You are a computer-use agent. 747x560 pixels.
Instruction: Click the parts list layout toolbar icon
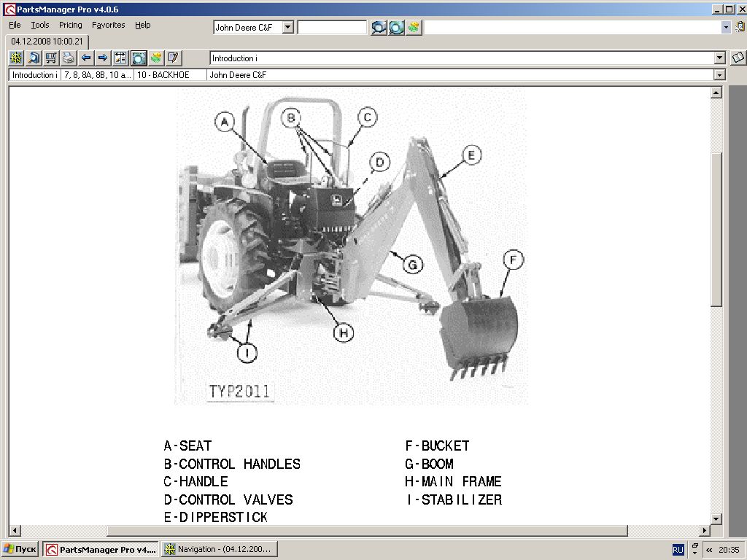coord(120,58)
